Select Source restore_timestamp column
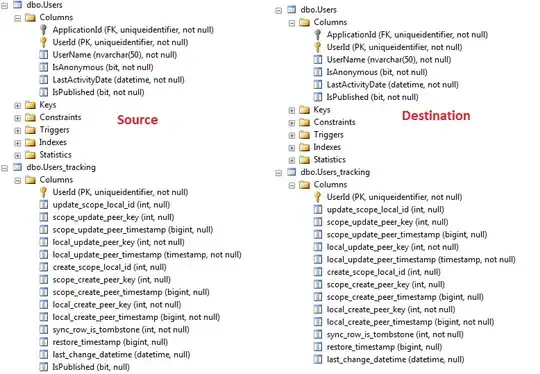 (x=110, y=342)
